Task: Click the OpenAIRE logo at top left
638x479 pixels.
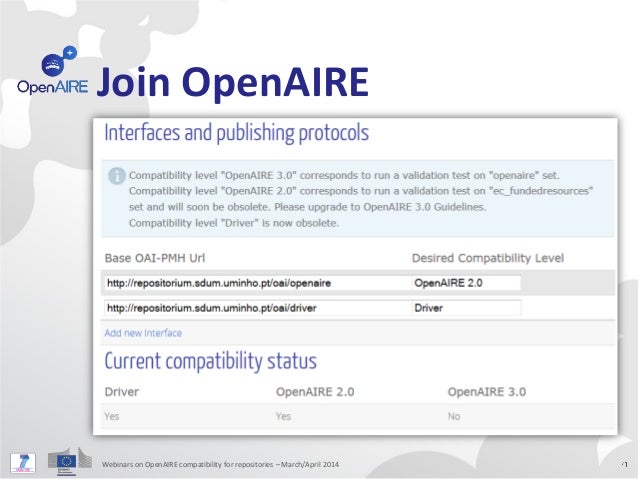Action: (52, 70)
